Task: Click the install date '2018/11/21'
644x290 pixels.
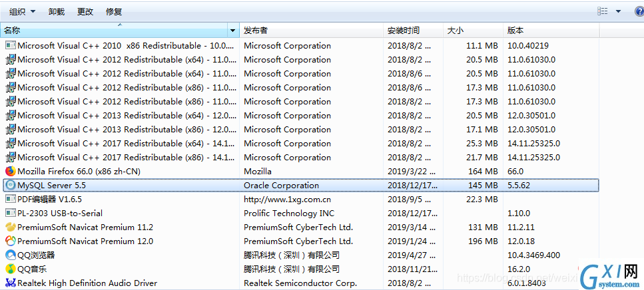Action: [412, 269]
